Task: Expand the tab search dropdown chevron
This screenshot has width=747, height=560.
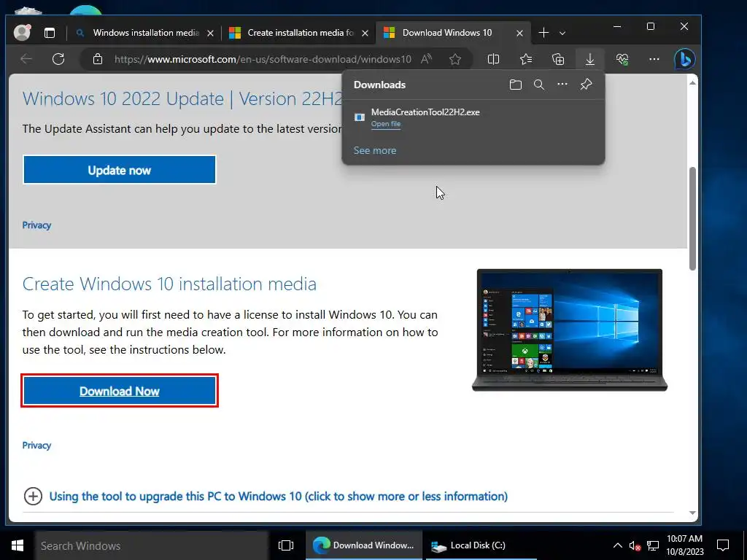Action: click(x=562, y=33)
